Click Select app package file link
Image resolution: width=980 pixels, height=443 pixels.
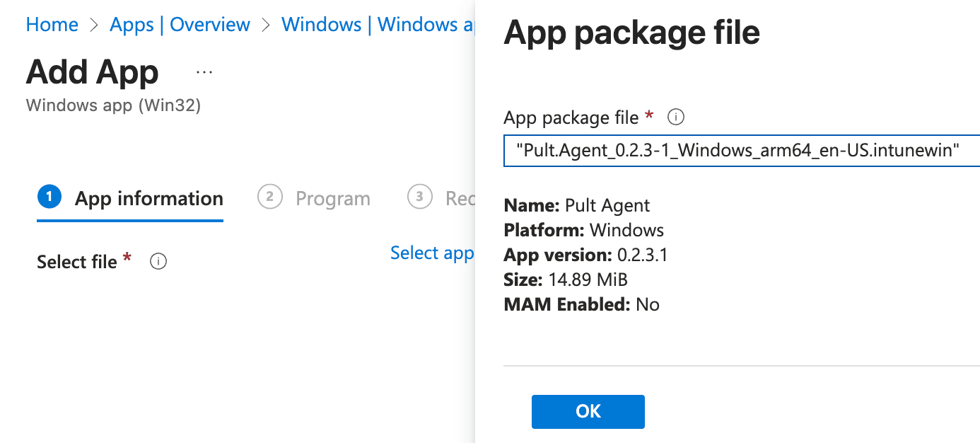coord(432,253)
